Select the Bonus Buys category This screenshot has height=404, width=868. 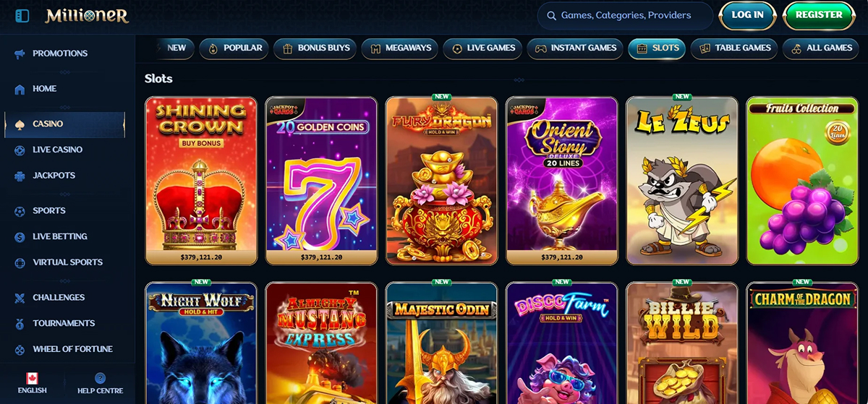point(315,48)
